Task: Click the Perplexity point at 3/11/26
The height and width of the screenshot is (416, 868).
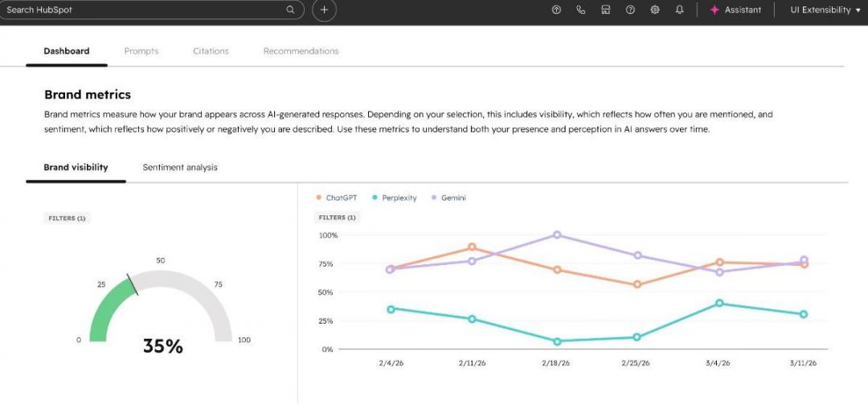Action: [x=803, y=314]
